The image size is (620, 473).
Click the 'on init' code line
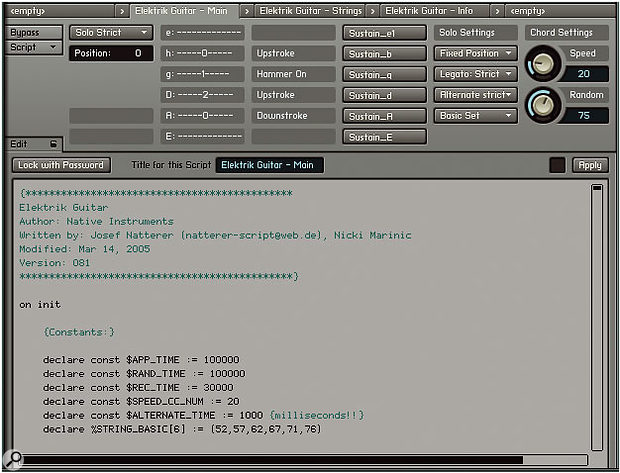click(40, 305)
